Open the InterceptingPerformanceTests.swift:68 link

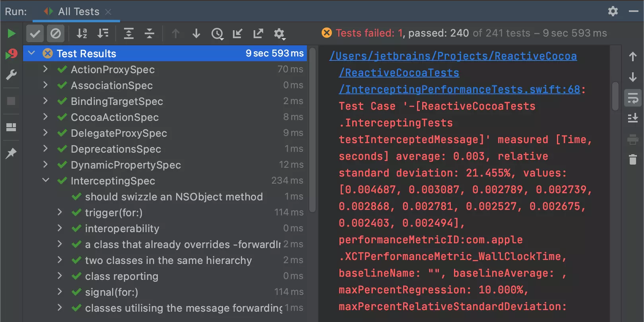(x=459, y=89)
